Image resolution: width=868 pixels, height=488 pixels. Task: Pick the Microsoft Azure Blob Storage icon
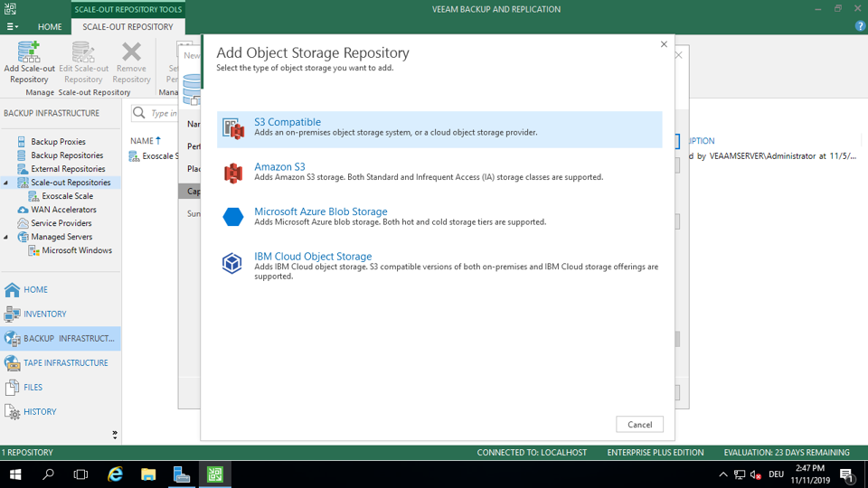pos(233,217)
